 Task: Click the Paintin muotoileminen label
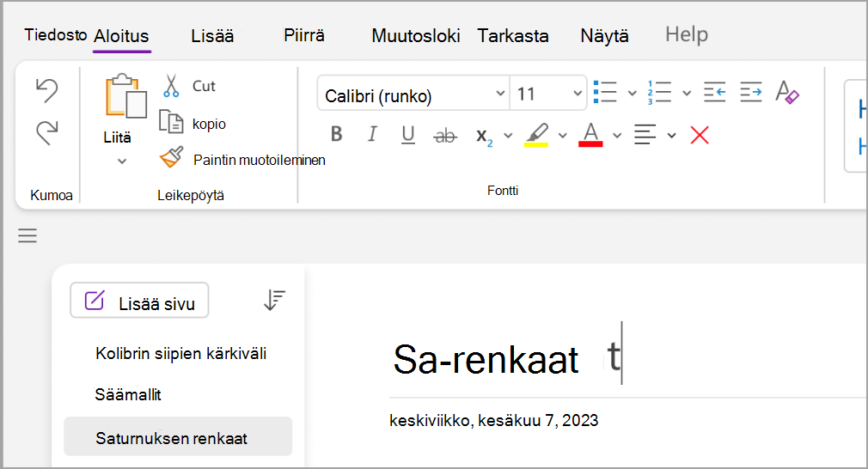coord(259,160)
